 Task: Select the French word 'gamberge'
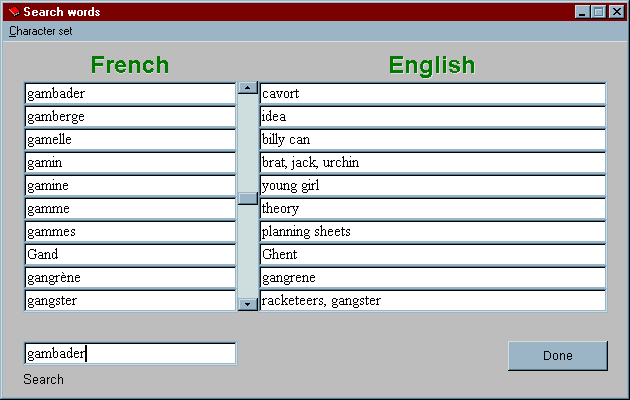point(130,117)
